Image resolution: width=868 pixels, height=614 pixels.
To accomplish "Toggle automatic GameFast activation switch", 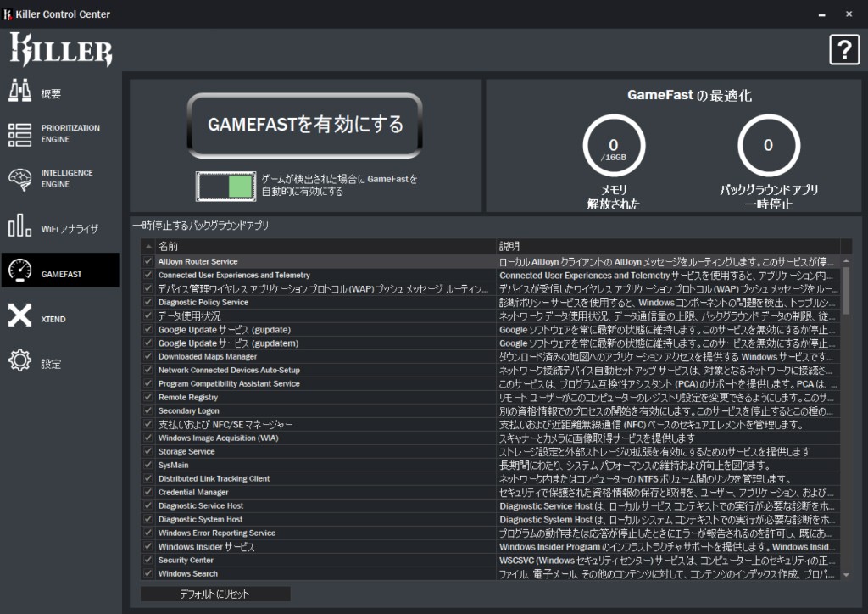I will [x=225, y=187].
